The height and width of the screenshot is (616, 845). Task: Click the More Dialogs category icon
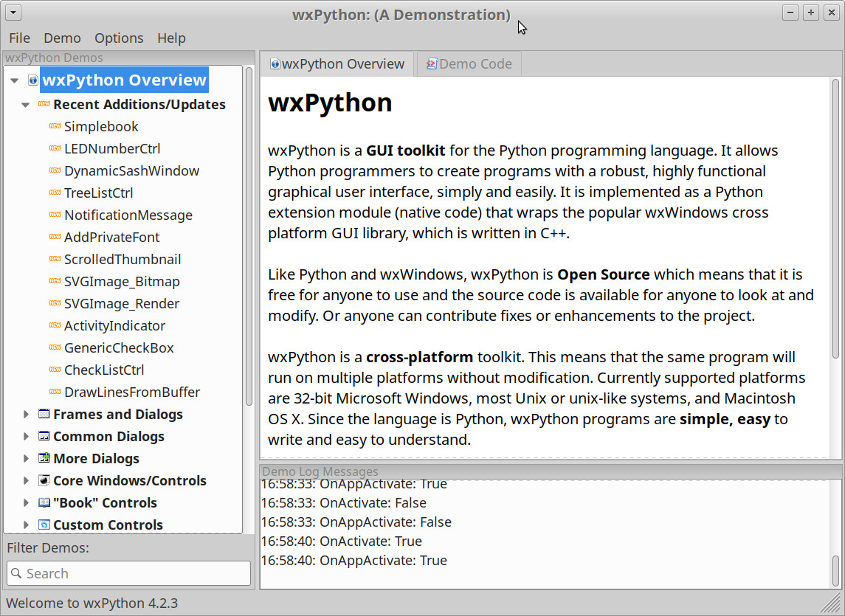[44, 459]
